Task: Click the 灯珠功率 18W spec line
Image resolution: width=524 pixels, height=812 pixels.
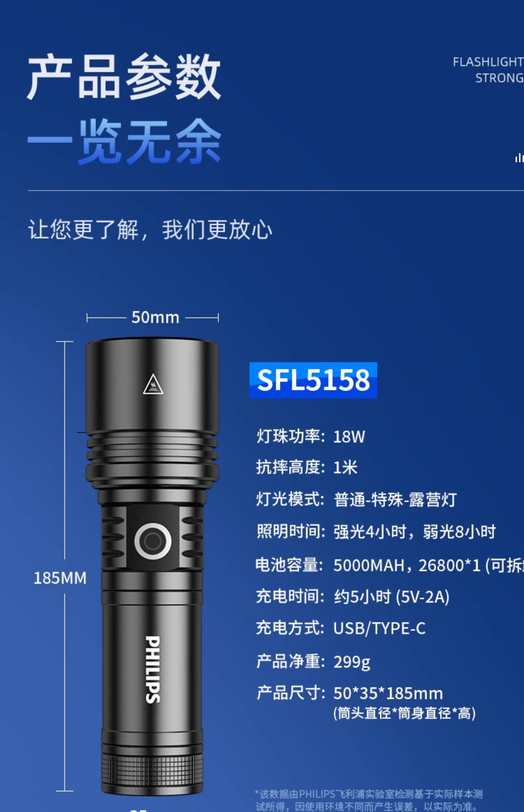Action: click(311, 436)
